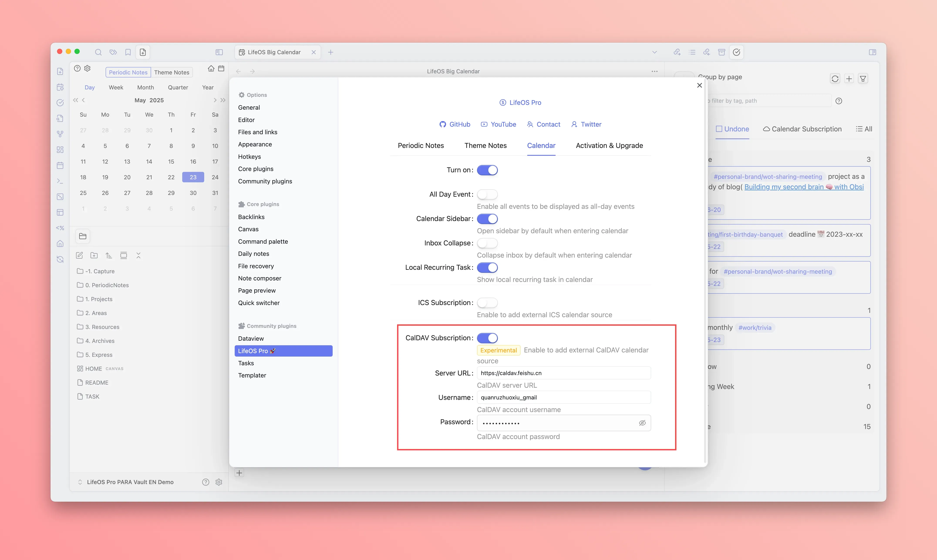Click the refresh icon in task panel
The height and width of the screenshot is (560, 937).
pos(835,79)
